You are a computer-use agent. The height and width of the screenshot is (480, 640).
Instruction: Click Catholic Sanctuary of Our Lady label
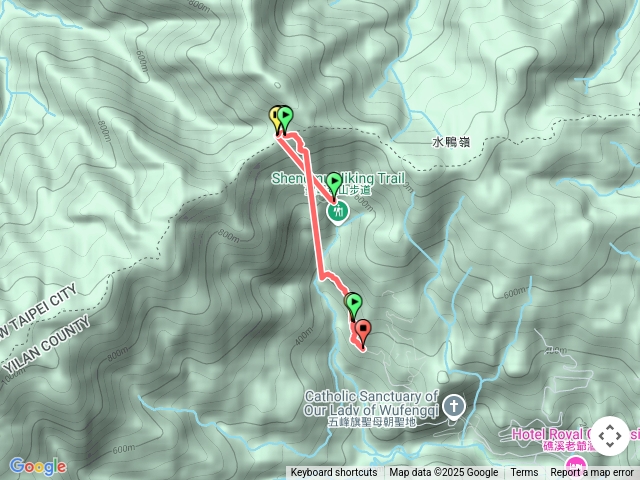pyautogui.click(x=371, y=404)
